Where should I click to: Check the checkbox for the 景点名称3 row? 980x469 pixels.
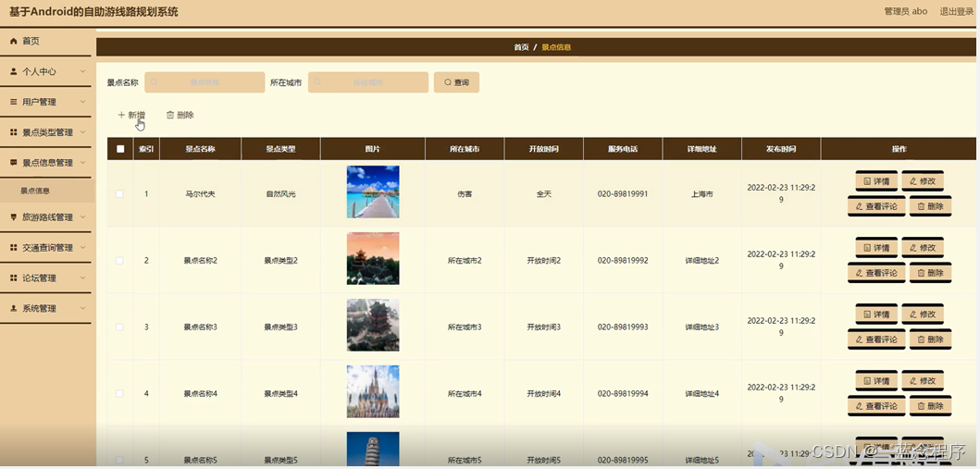[120, 327]
